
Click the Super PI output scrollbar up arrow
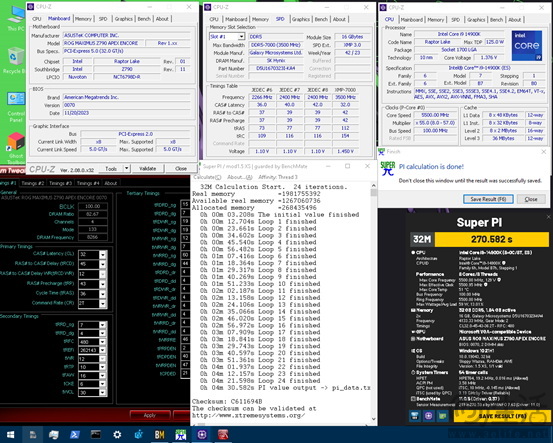(x=373, y=186)
